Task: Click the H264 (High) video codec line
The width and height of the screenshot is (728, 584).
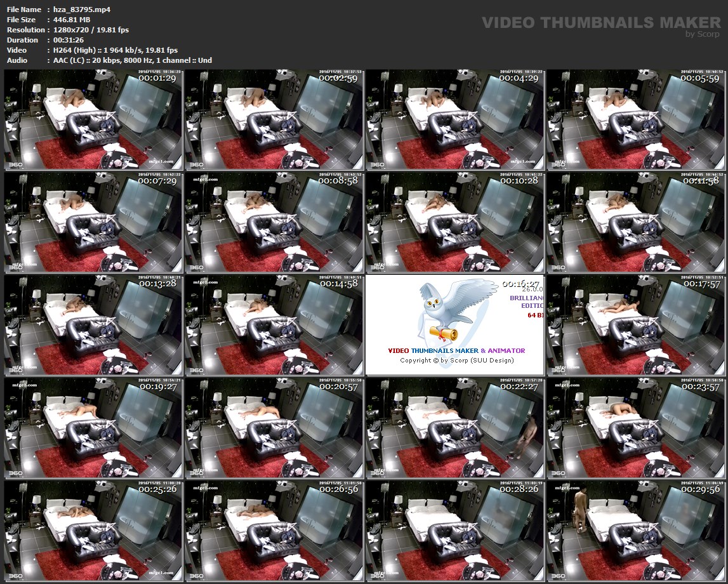Action: point(115,50)
